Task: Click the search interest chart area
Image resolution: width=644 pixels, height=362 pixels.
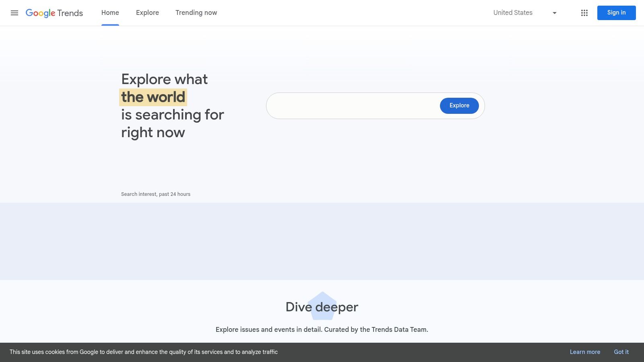Action: pos(322,241)
